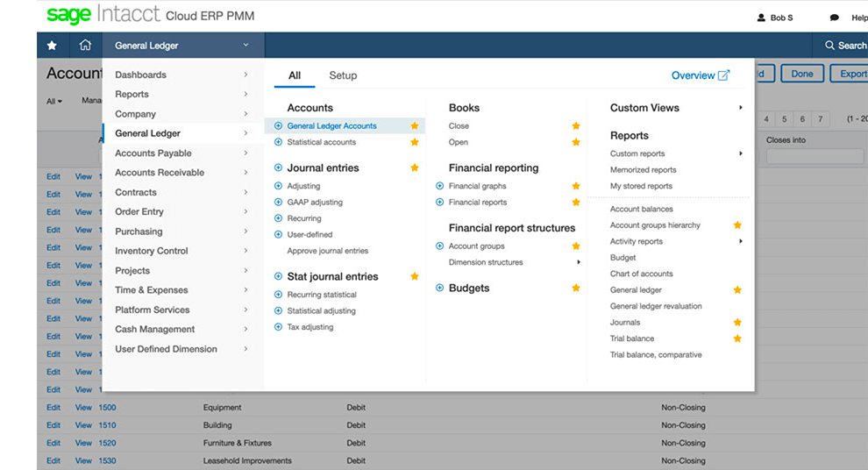868x470 pixels.
Task: Toggle favorite star for Books Close
Action: (576, 126)
